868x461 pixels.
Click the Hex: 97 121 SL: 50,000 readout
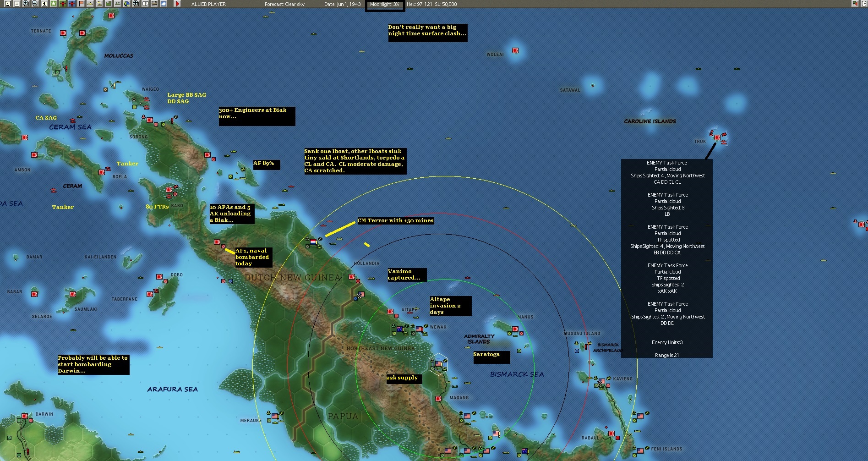click(x=432, y=4)
